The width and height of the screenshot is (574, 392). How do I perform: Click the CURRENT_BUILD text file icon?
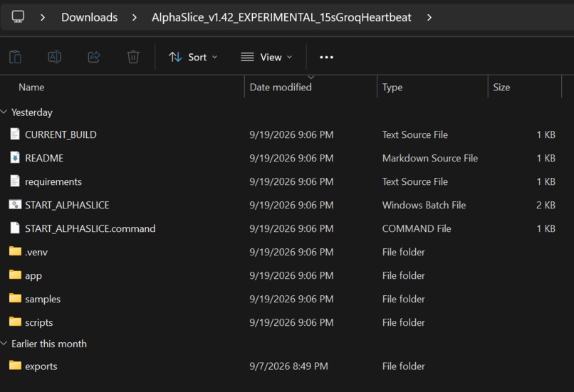15,134
